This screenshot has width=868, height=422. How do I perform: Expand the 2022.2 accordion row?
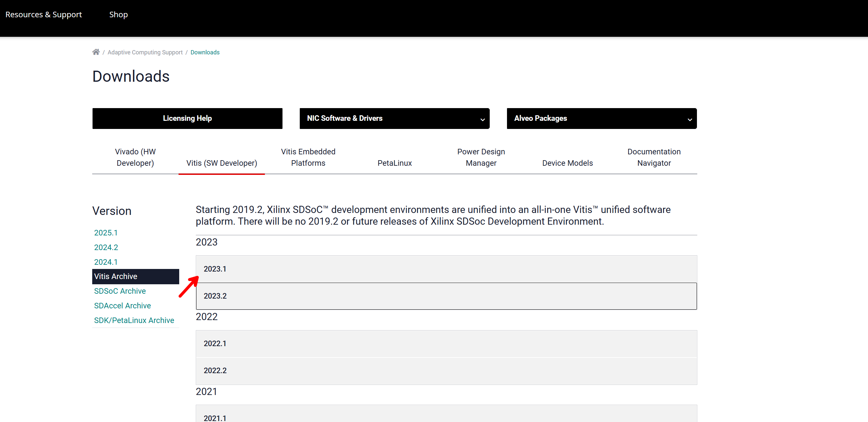446,371
